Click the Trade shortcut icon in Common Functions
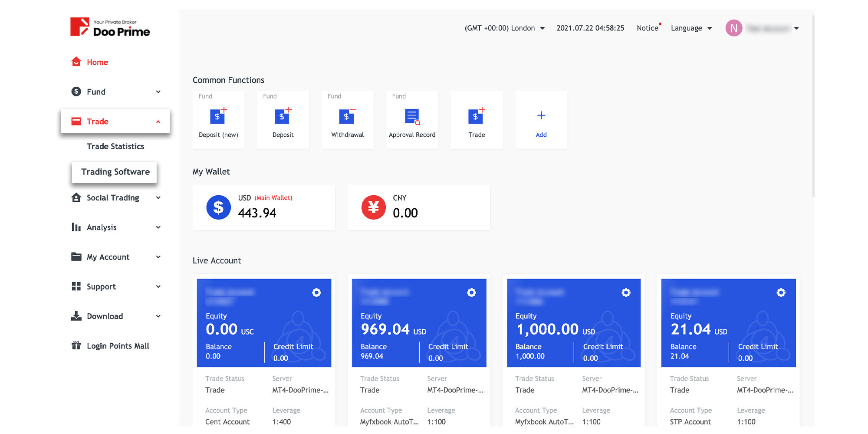 [476, 117]
